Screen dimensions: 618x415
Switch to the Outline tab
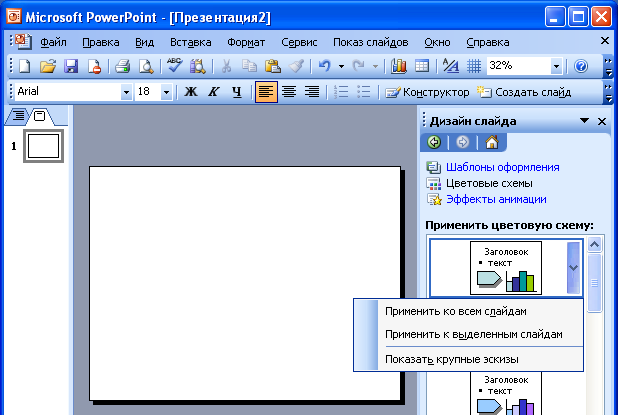click(18, 116)
